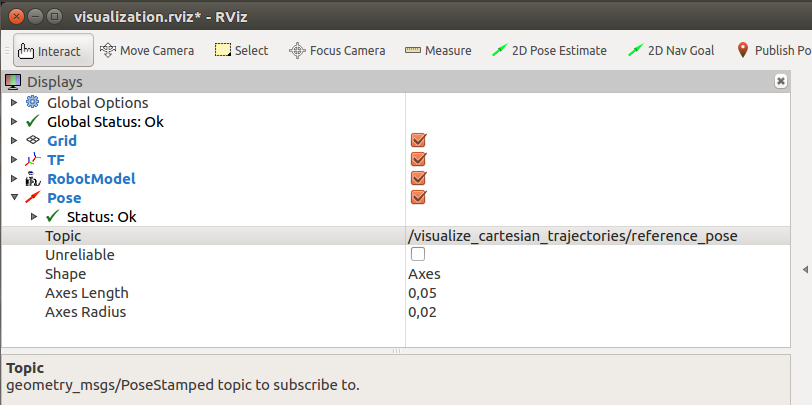Expand the RobotModel display item
Screen dimensions: 812x405
[x=14, y=179]
